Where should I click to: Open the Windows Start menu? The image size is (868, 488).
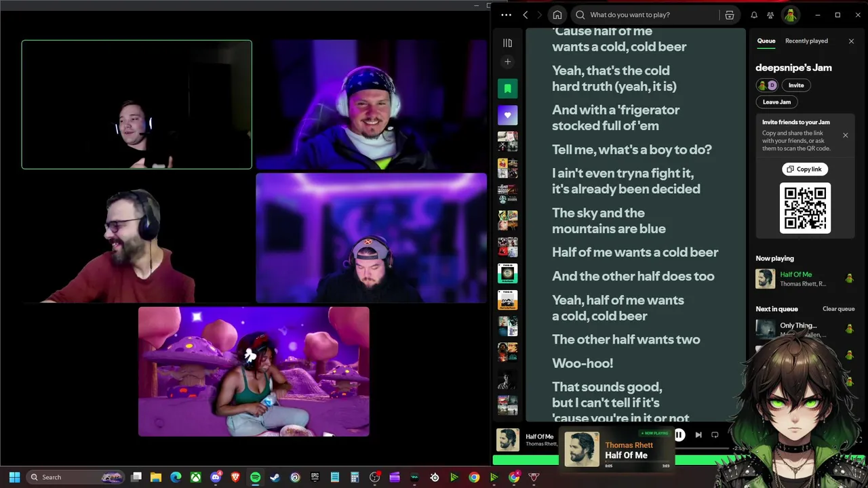point(14,477)
